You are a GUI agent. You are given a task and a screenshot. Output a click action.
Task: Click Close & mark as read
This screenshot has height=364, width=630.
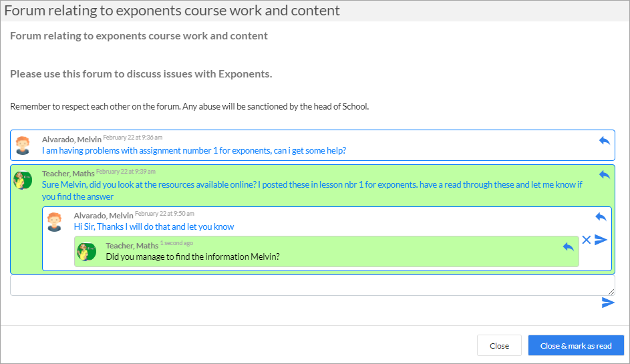tap(576, 345)
